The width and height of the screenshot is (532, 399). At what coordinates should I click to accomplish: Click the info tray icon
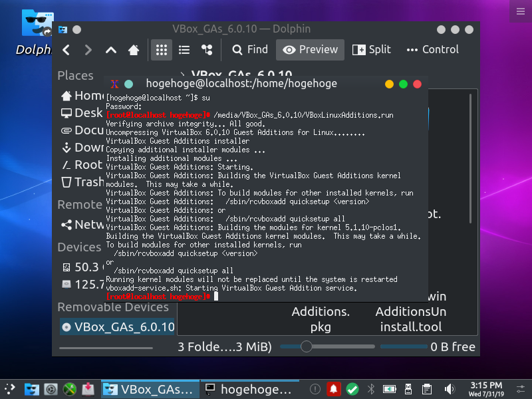point(315,389)
